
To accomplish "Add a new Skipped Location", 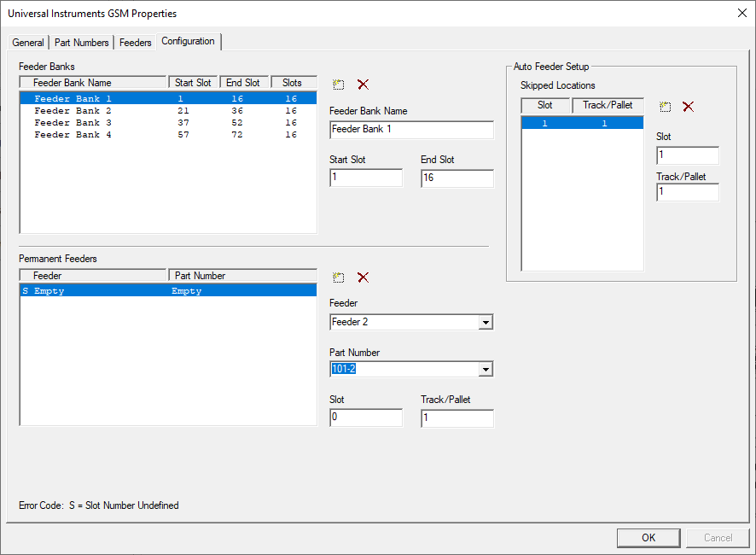I will pos(666,105).
